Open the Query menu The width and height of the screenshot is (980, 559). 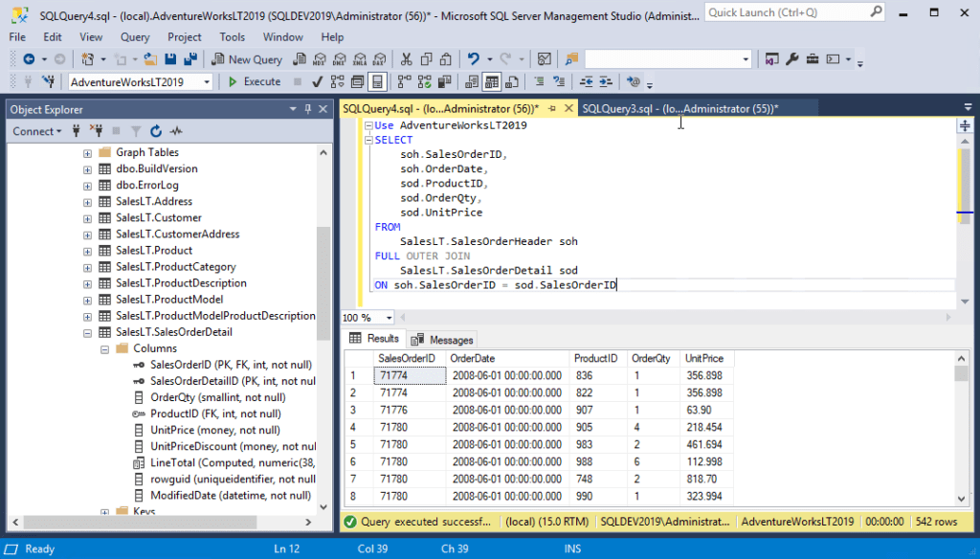click(x=134, y=36)
